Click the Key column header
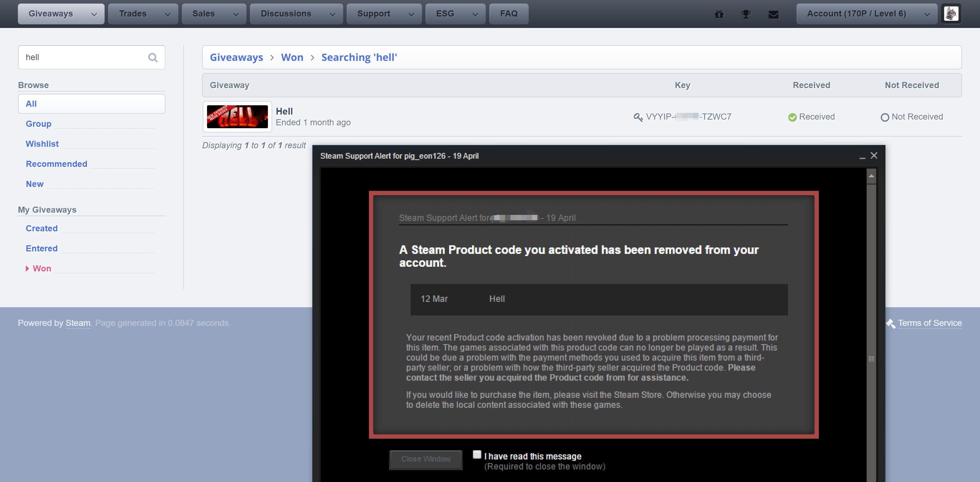 coord(682,86)
